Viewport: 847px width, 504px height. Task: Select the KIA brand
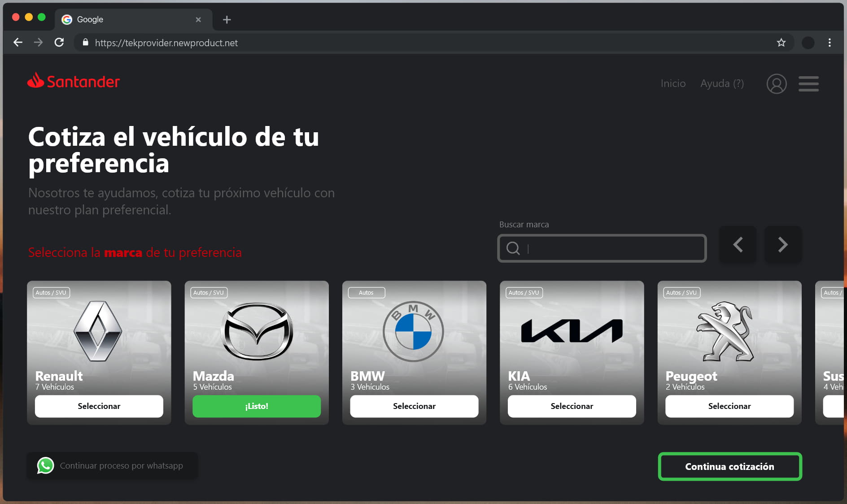(572, 406)
